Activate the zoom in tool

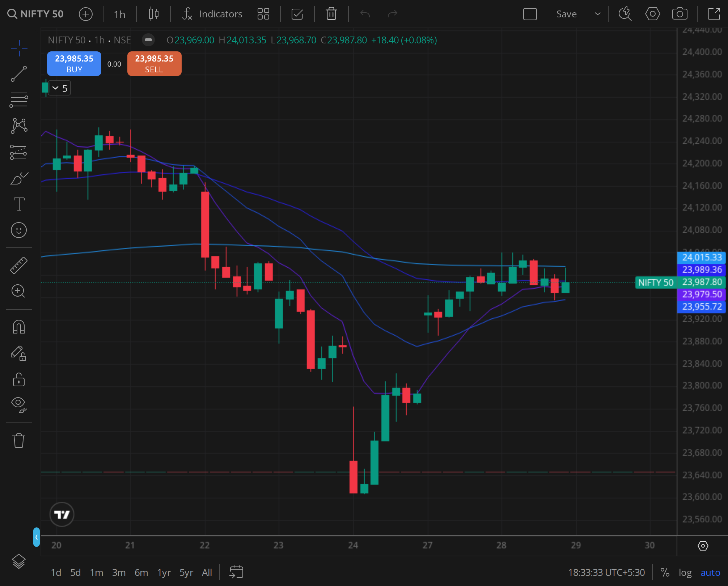[19, 291]
